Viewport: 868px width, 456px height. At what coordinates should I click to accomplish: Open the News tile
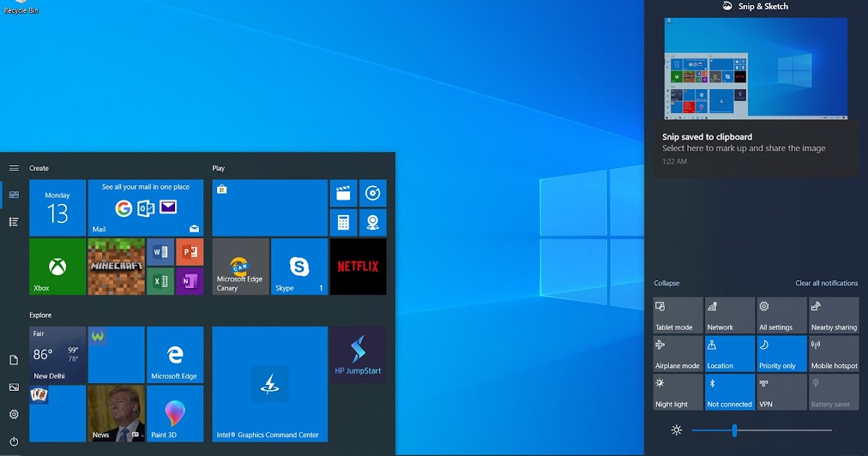[x=116, y=413]
